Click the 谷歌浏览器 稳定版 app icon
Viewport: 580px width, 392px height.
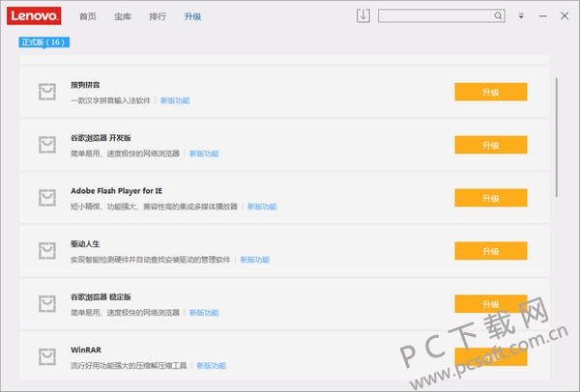[x=47, y=304]
